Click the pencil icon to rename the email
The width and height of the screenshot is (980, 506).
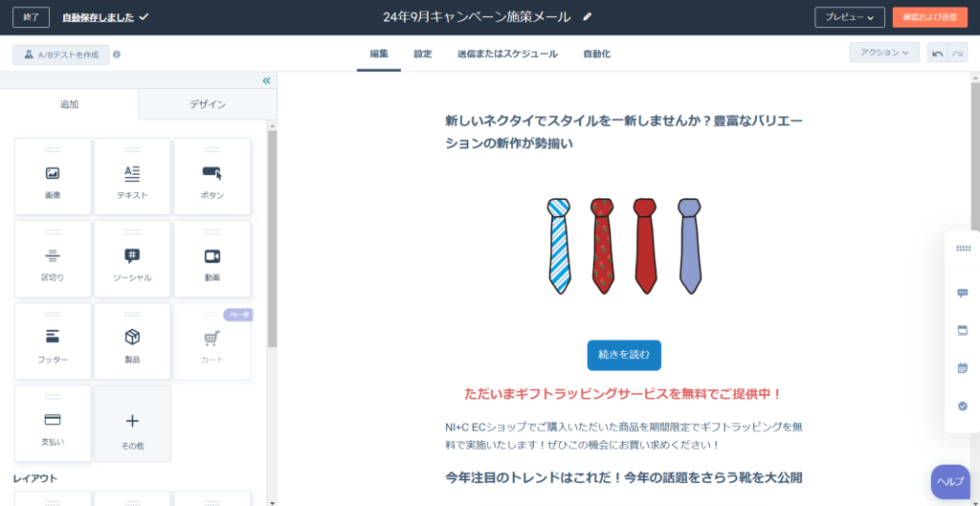tap(587, 17)
